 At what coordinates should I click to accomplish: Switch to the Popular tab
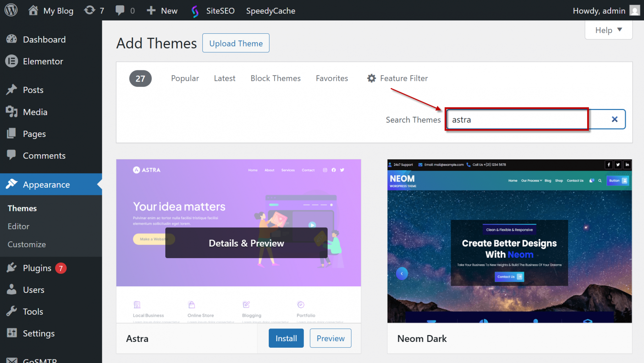pos(185,78)
